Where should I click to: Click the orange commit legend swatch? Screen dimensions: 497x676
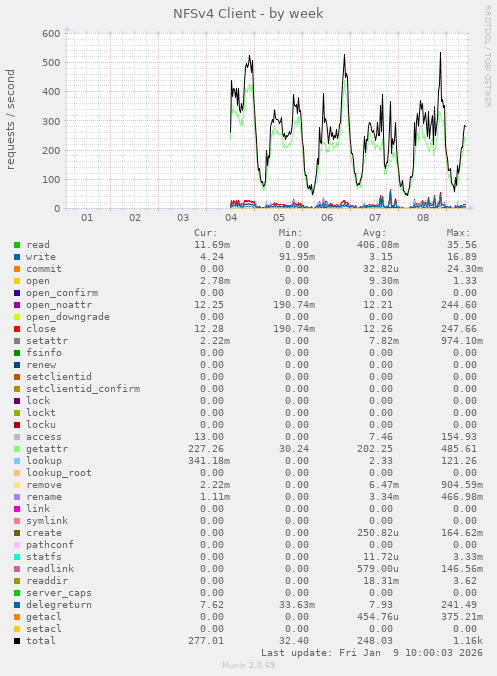[17, 269]
